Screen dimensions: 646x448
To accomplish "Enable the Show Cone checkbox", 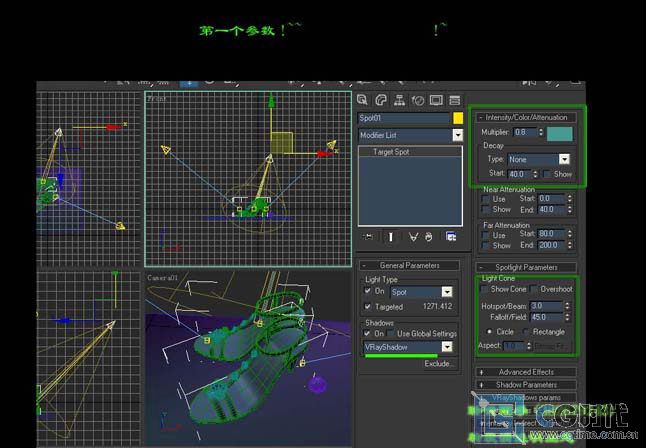I will pyautogui.click(x=485, y=289).
